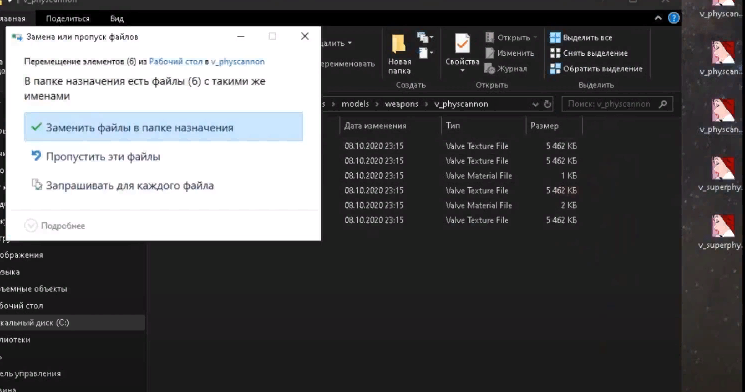Click 'Снять выделение' in ribbon

pos(589,53)
